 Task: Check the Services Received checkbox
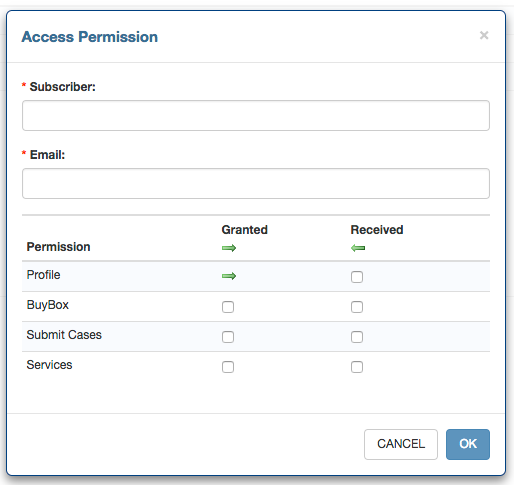pyautogui.click(x=357, y=367)
